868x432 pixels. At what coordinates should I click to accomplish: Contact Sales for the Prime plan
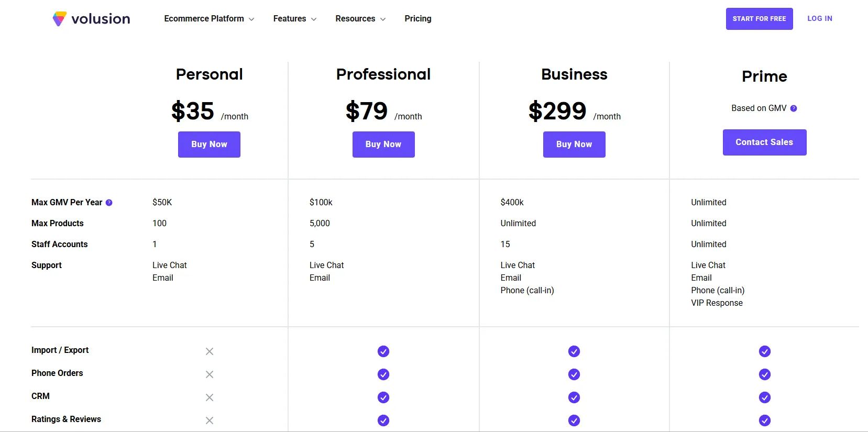tap(764, 142)
